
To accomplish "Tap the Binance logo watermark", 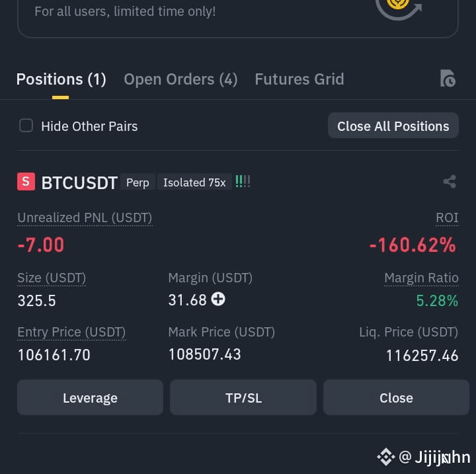I will coord(386,457).
